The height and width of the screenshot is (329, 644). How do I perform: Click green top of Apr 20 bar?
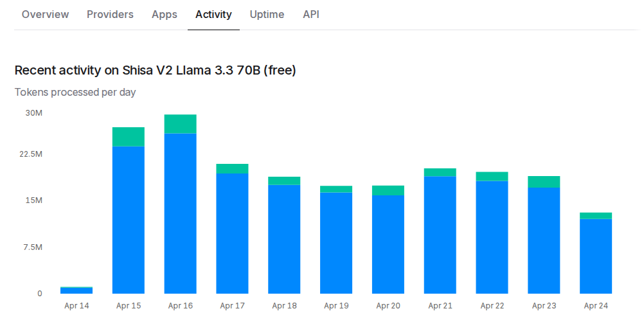point(388,190)
